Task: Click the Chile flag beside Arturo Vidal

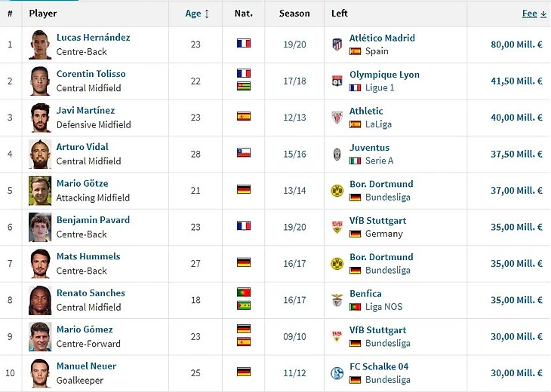Action: pyautogui.click(x=243, y=154)
